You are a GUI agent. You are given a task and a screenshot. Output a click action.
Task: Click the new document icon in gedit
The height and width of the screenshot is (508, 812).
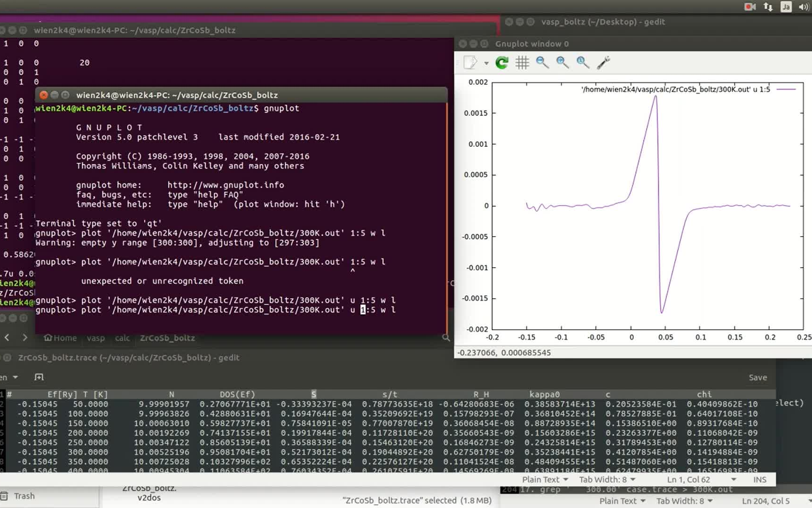click(x=39, y=377)
